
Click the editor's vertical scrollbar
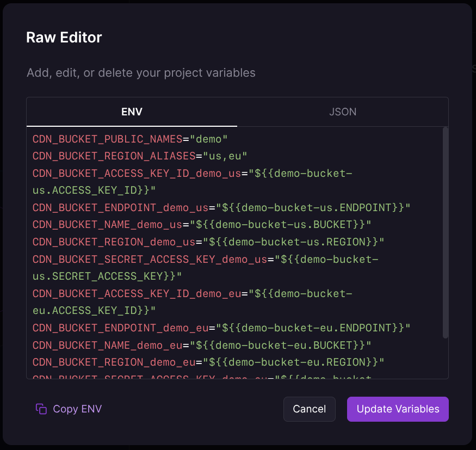[445, 233]
